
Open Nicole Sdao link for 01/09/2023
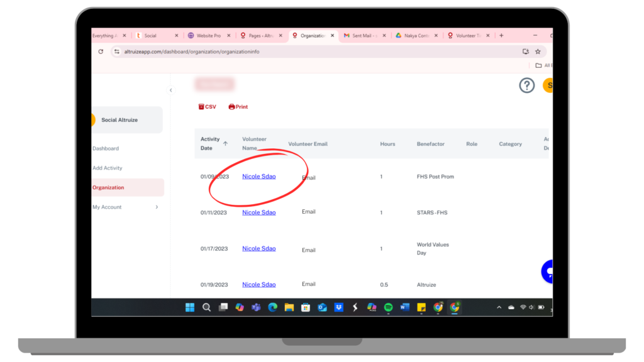click(x=258, y=177)
